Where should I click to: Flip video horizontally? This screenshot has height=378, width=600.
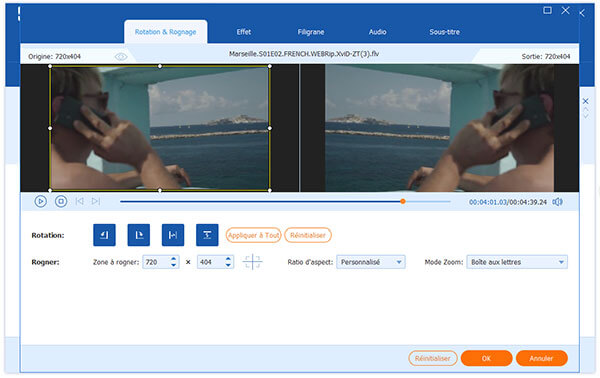point(173,235)
